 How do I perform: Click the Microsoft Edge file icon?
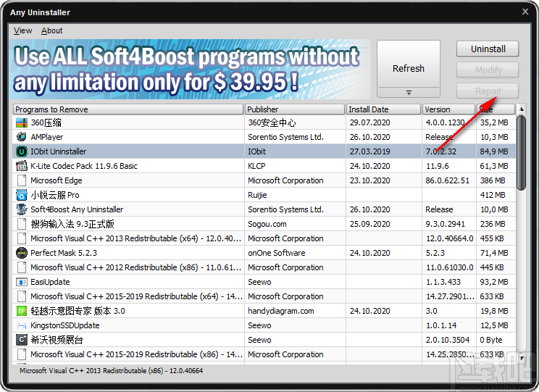click(22, 180)
